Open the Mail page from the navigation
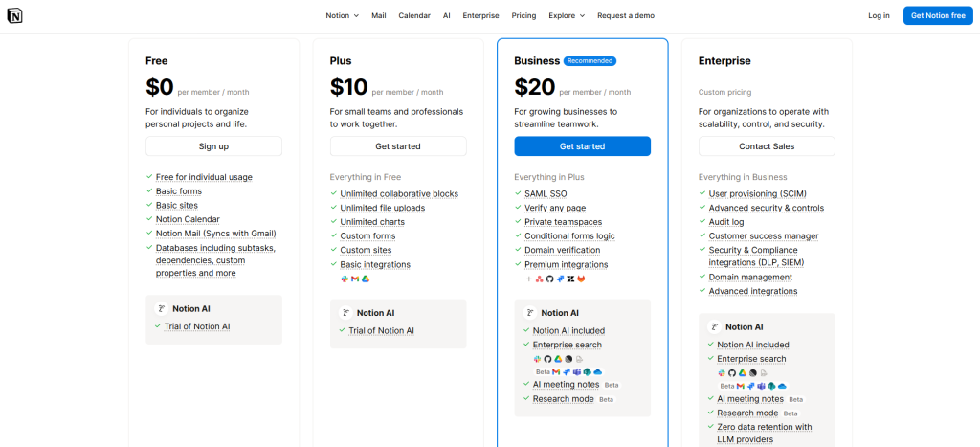Image resolution: width=980 pixels, height=447 pixels. 379,15
